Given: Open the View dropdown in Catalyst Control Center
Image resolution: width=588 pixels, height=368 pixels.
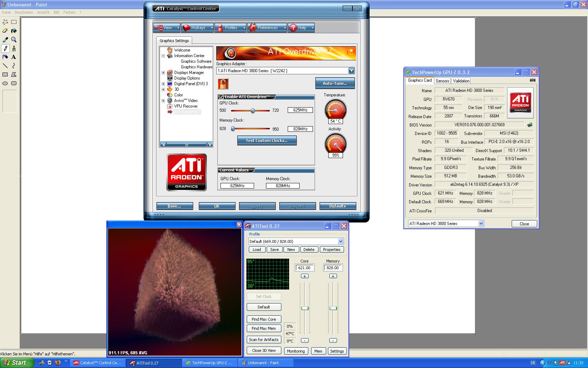Looking at the screenshot, I should click(166, 28).
